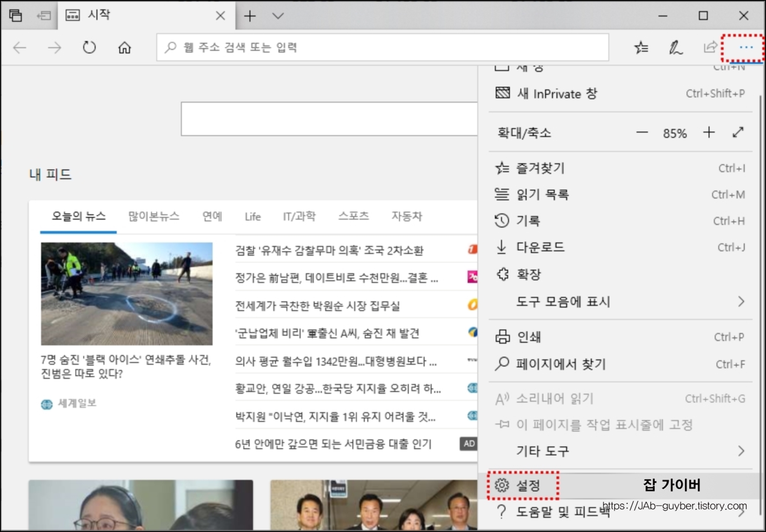Enter full screen with diagonal arrow icon
The width and height of the screenshot is (766, 532).
click(x=738, y=133)
